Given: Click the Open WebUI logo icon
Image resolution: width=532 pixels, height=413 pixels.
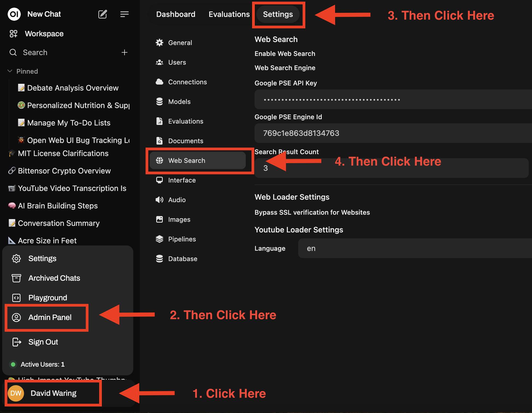Looking at the screenshot, I should (14, 14).
